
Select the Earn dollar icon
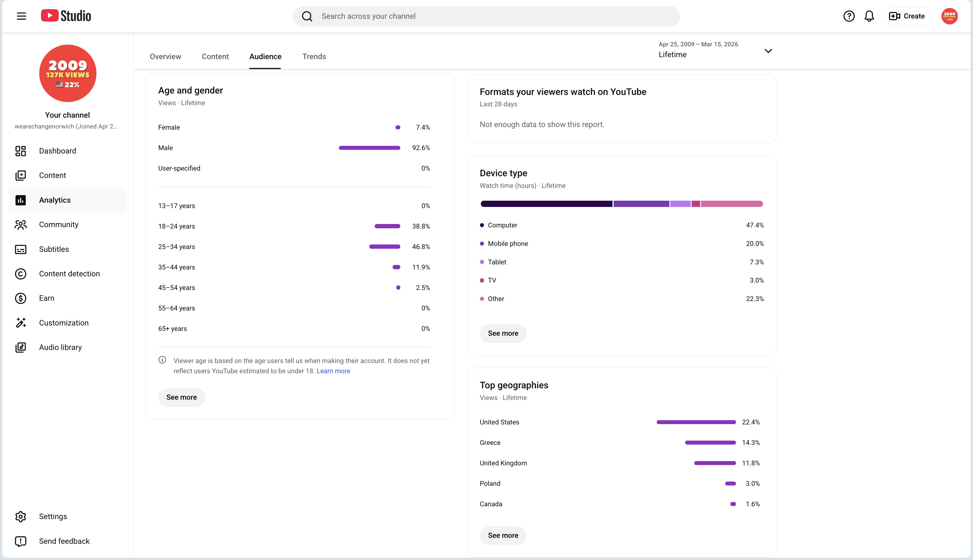click(x=21, y=298)
